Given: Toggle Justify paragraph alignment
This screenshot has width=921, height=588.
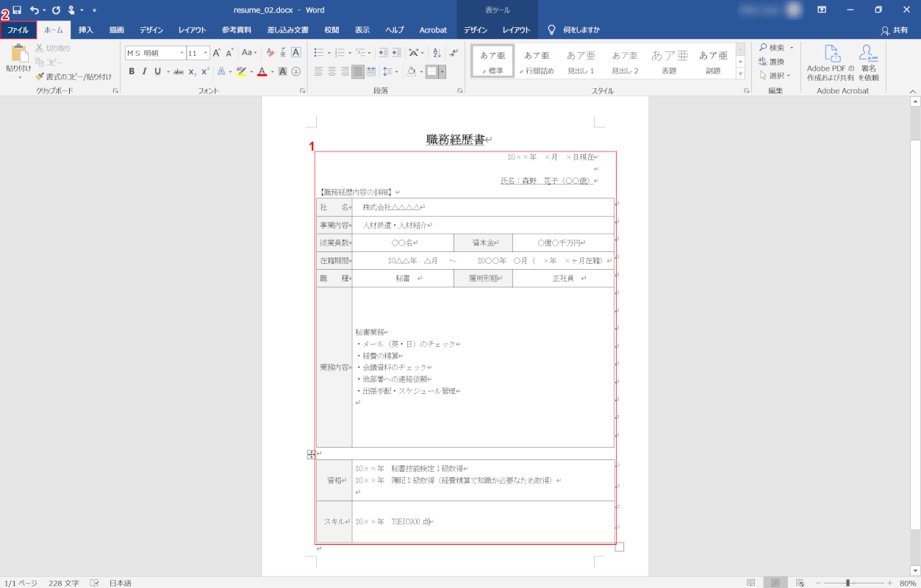Looking at the screenshot, I should click(357, 71).
